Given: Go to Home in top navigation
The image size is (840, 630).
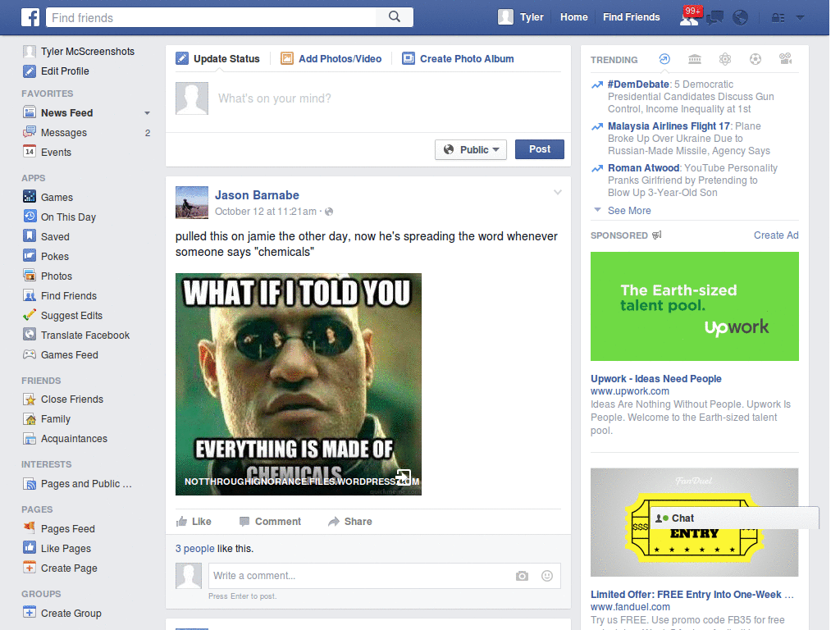Looking at the screenshot, I should tap(573, 17).
